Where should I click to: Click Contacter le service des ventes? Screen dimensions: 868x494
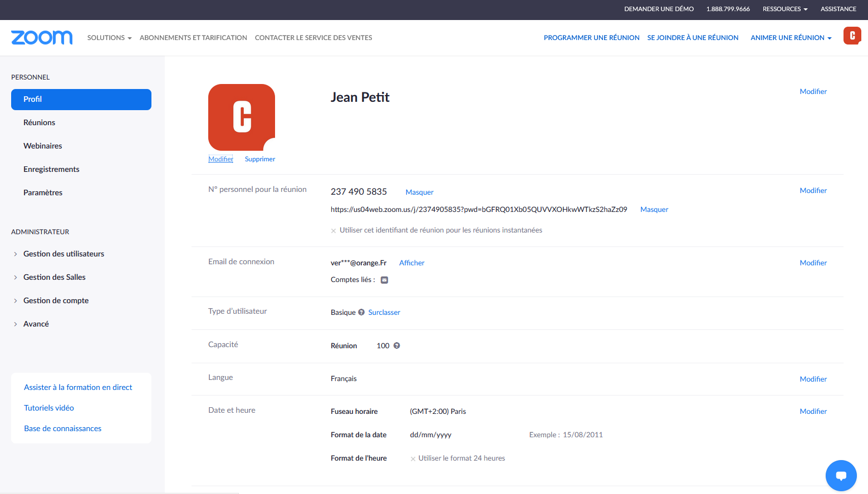(x=313, y=38)
